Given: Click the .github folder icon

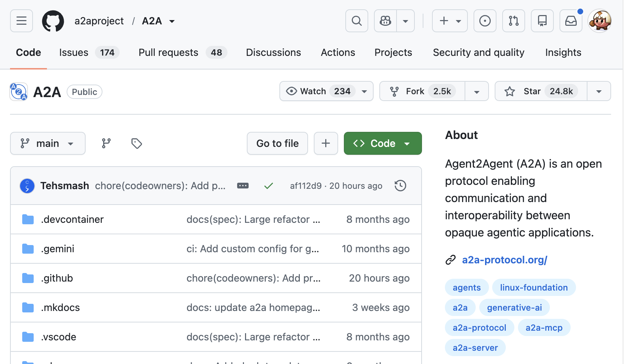Looking at the screenshot, I should coord(28,278).
